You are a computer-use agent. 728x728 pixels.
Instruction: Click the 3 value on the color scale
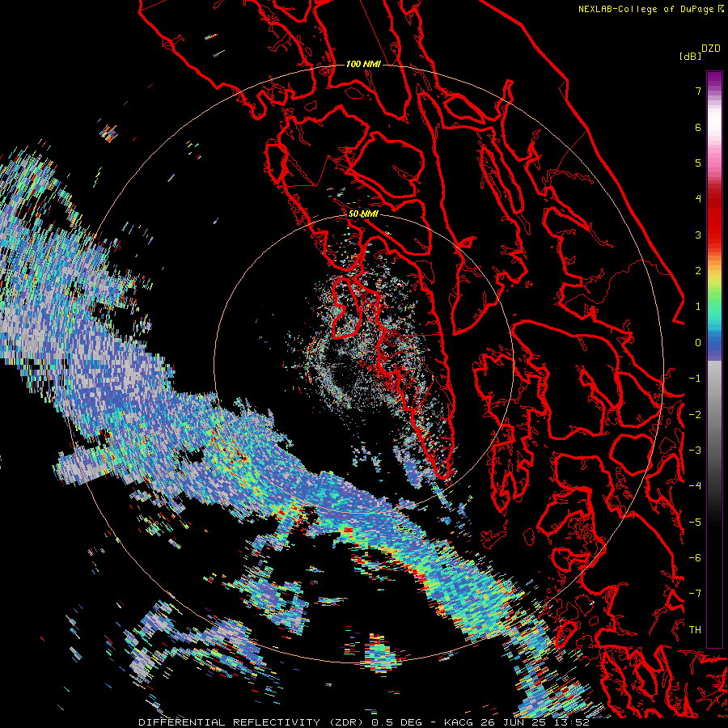(x=698, y=235)
